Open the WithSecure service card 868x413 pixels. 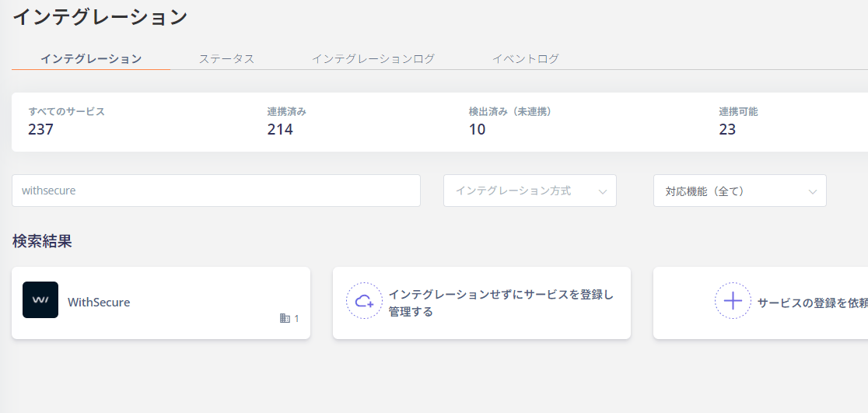161,303
